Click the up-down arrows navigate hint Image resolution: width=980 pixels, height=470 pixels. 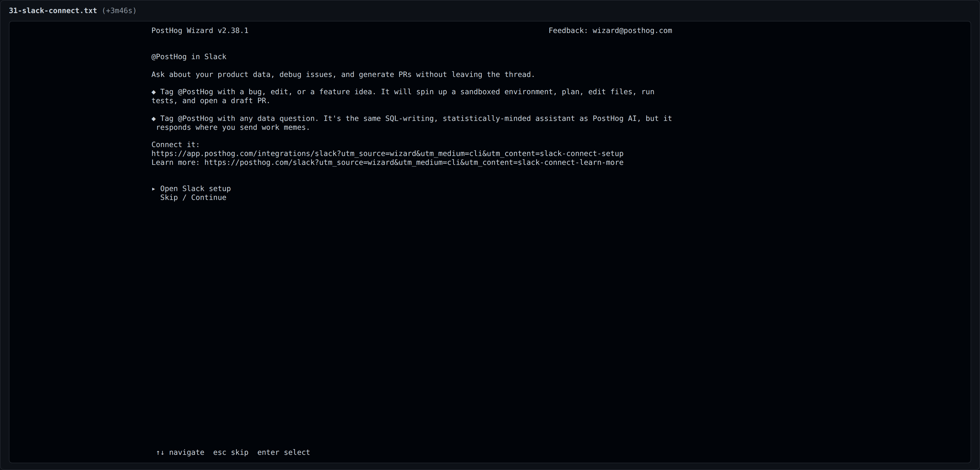coord(180,452)
